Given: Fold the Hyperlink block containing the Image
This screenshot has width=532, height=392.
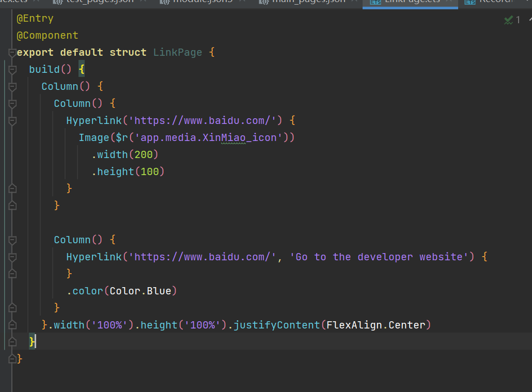Looking at the screenshot, I should click(12, 121).
